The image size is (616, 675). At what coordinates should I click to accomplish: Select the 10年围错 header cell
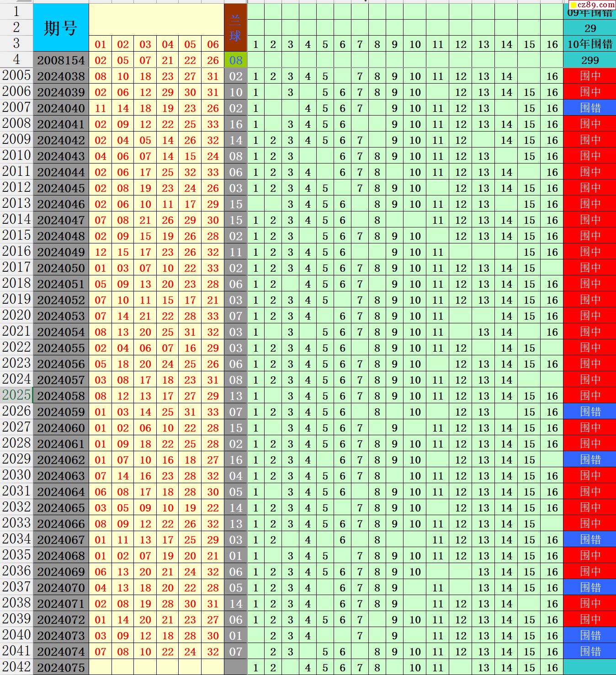click(x=590, y=44)
